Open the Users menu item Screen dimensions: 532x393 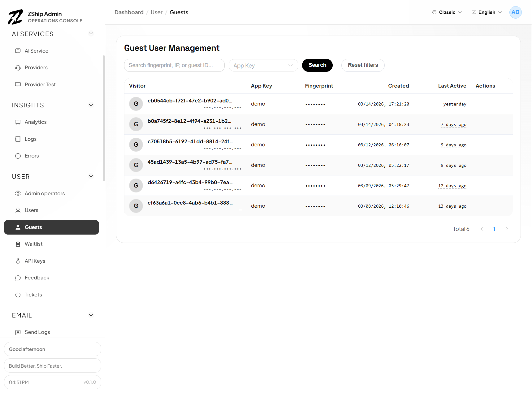click(x=32, y=210)
